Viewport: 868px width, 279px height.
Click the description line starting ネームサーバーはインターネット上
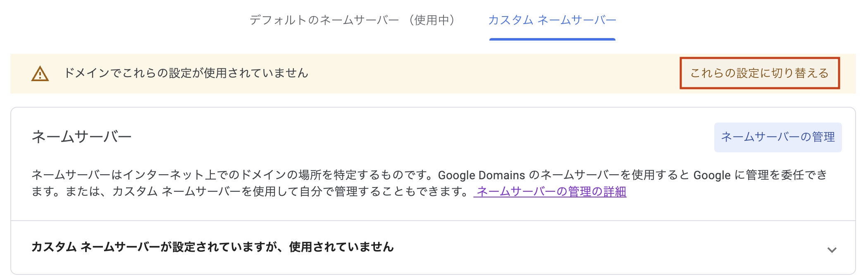pos(231,175)
